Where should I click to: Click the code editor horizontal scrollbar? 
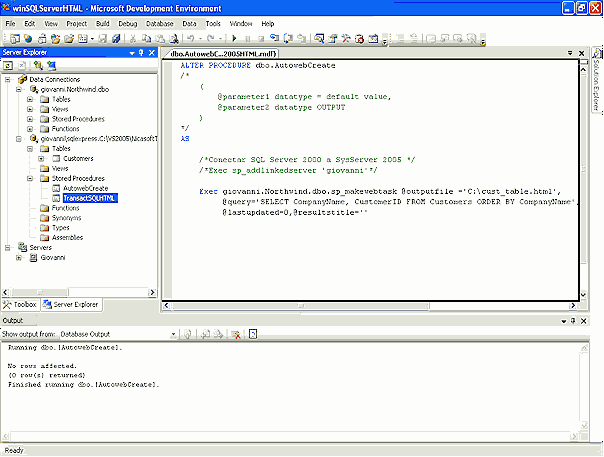tap(301, 306)
